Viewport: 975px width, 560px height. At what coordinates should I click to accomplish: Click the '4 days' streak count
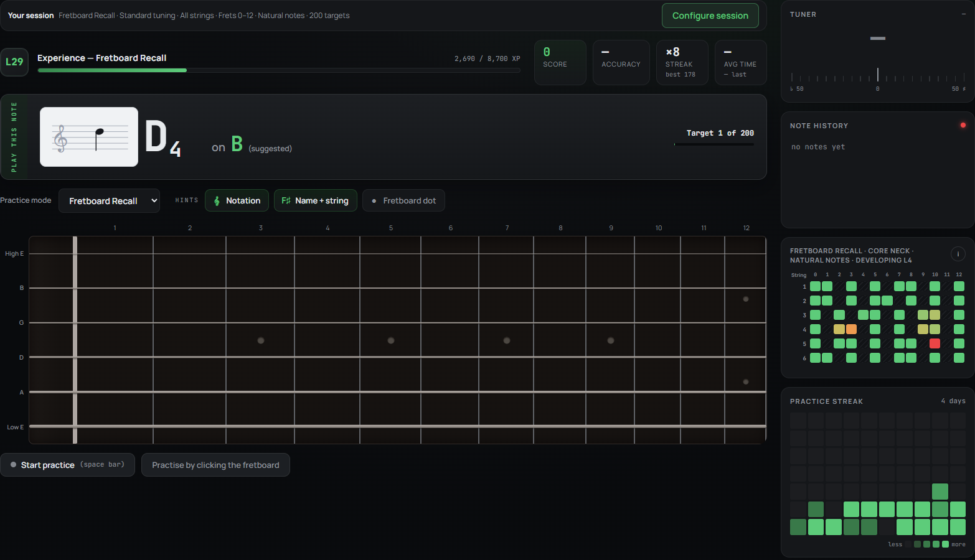click(x=953, y=401)
